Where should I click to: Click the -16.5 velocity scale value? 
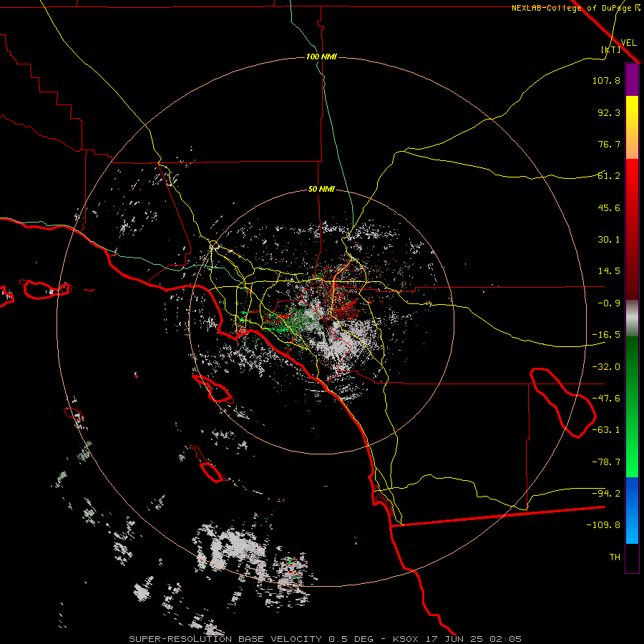point(606,335)
